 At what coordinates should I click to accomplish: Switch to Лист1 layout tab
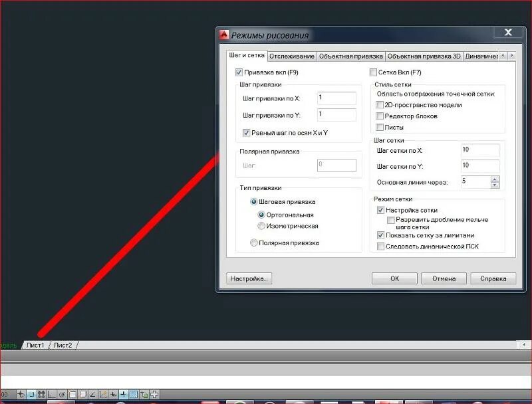(35, 345)
